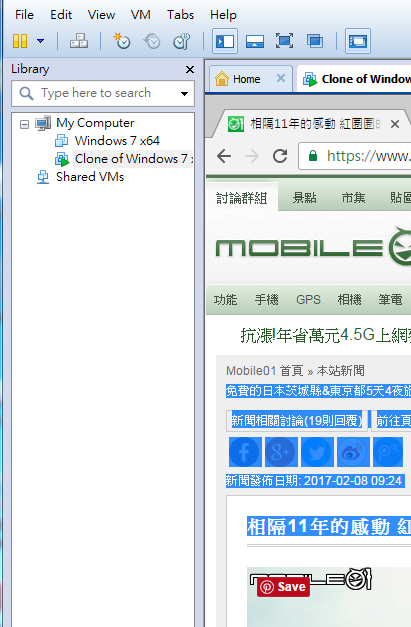
Task: Share the article on Google Plus
Action: tap(281, 452)
